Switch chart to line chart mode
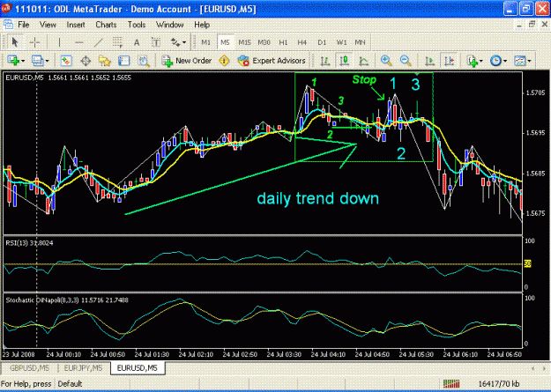Viewport: 551px width, 392px height. [364, 61]
